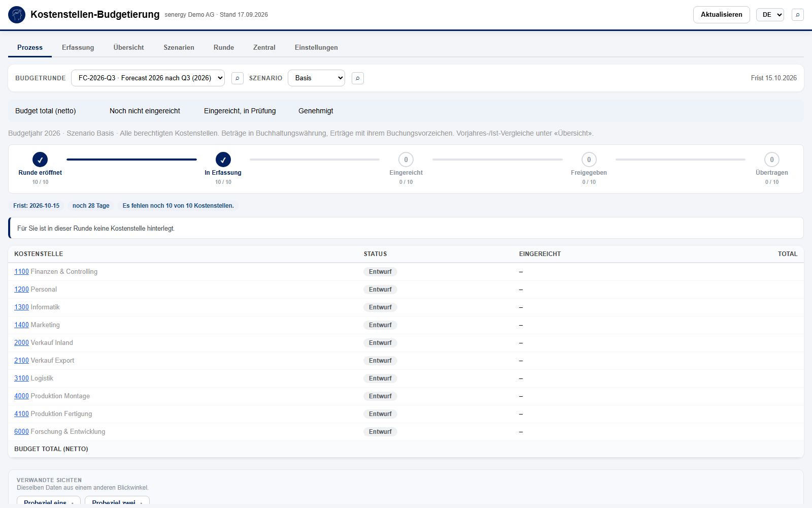
Task: Click the Runde eröffnet checkmark step
Action: pyautogui.click(x=40, y=160)
